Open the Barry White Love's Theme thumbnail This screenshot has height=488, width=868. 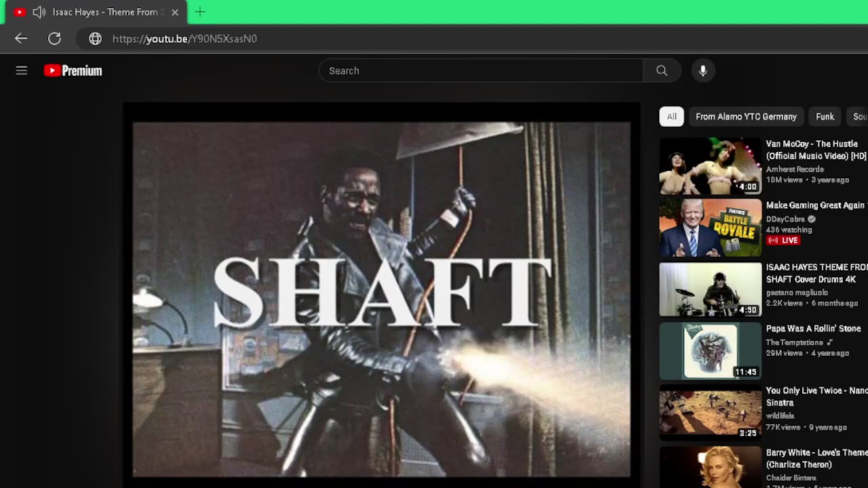711,468
